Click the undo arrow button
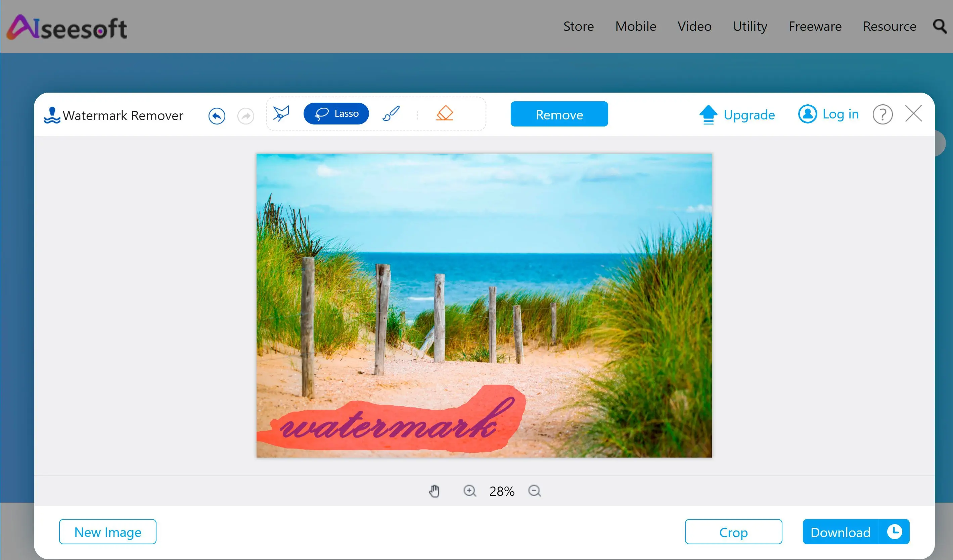 [x=217, y=114]
